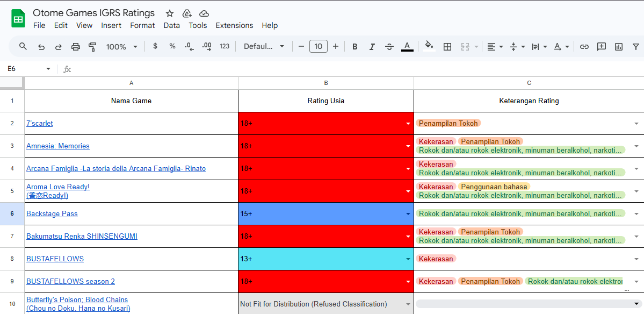This screenshot has width=644, height=314.
Task: Open the File menu
Action: point(39,25)
